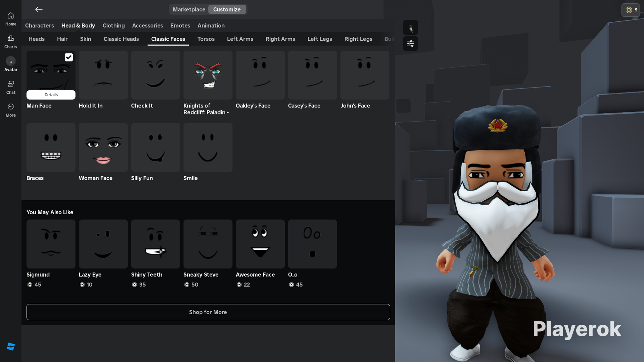This screenshot has width=644, height=362.
Task: Click the Shop for More button
Action: (x=208, y=312)
